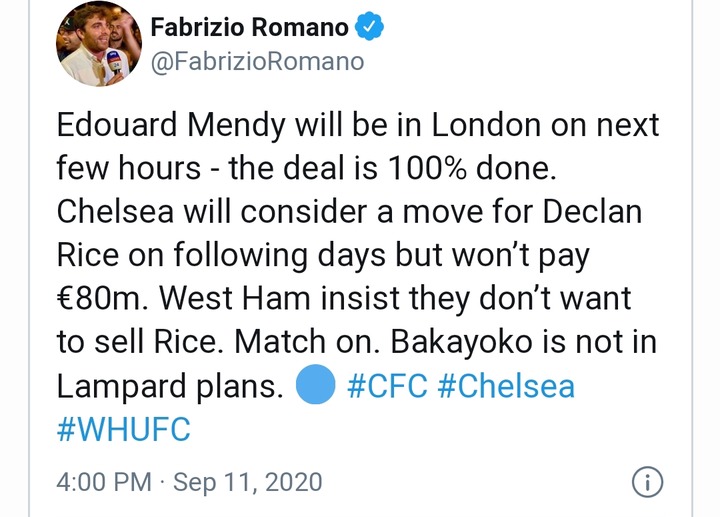Open the #CFC hashtag
This screenshot has height=517, width=720.
tap(391, 386)
